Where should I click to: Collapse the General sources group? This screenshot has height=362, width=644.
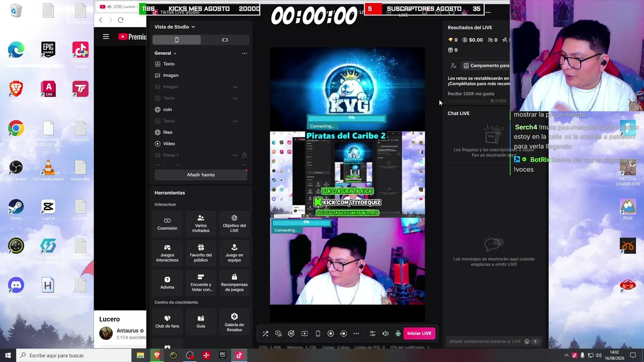point(166,53)
